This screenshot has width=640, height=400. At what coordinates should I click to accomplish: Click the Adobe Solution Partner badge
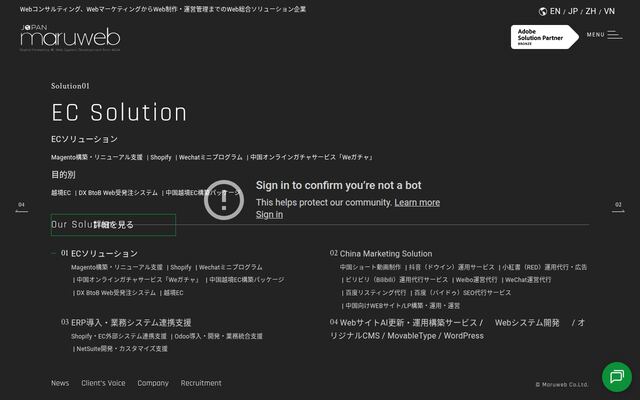point(544,37)
